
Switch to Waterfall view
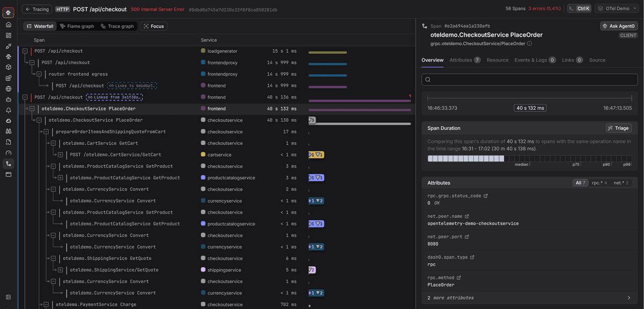point(40,26)
